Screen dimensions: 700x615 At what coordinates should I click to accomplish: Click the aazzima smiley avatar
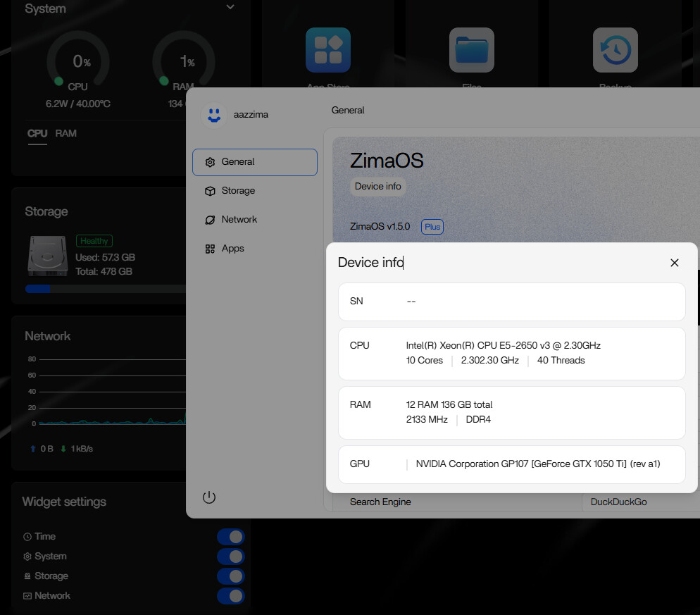point(213,114)
